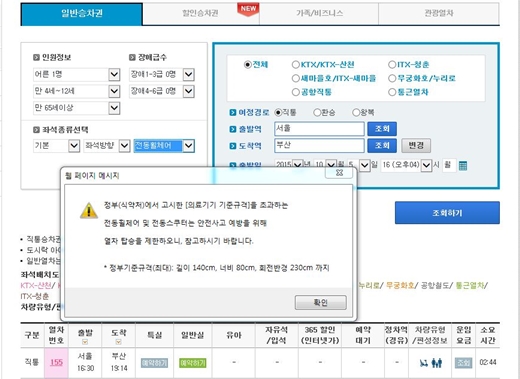Select the 통근열차 radio button

(392, 92)
